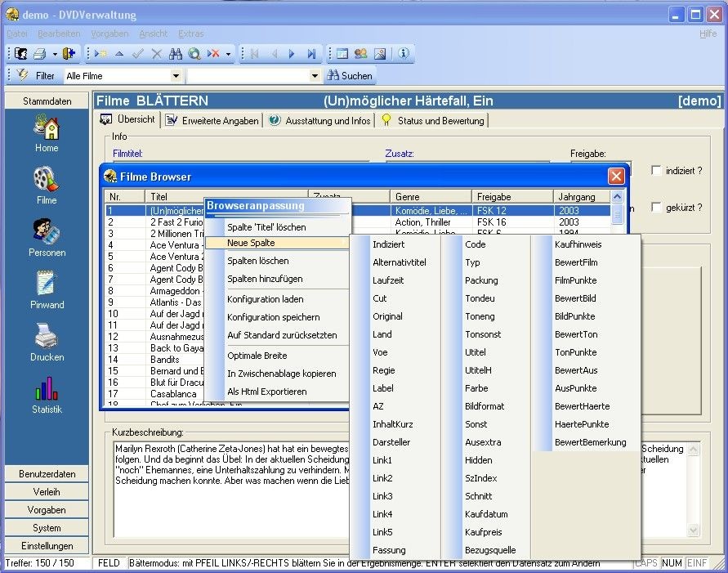Open the empty search combo box dropdown
The height and width of the screenshot is (573, 728).
(x=315, y=76)
